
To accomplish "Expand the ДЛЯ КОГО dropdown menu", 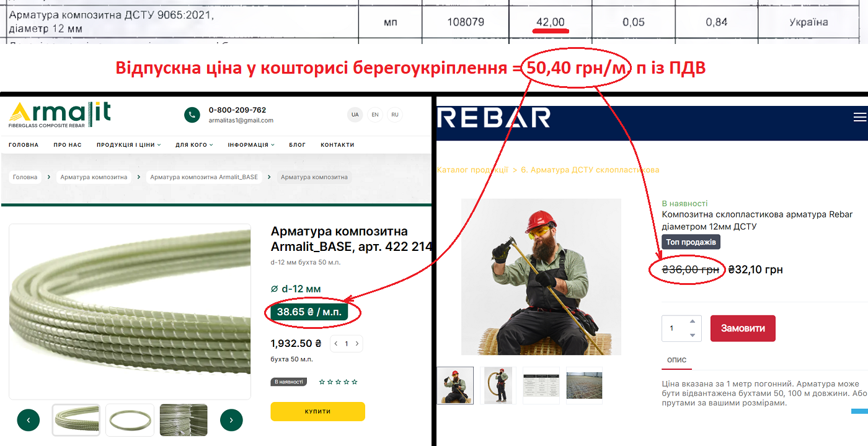I will coord(194,145).
